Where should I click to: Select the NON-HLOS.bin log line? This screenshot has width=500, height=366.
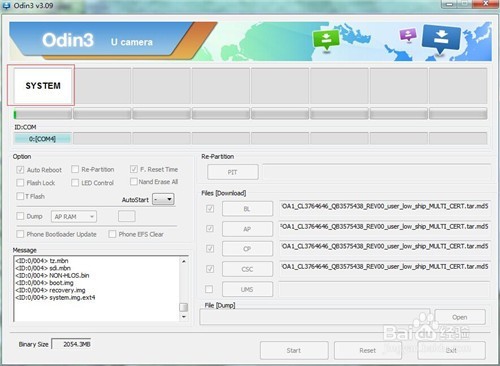[x=52, y=275]
